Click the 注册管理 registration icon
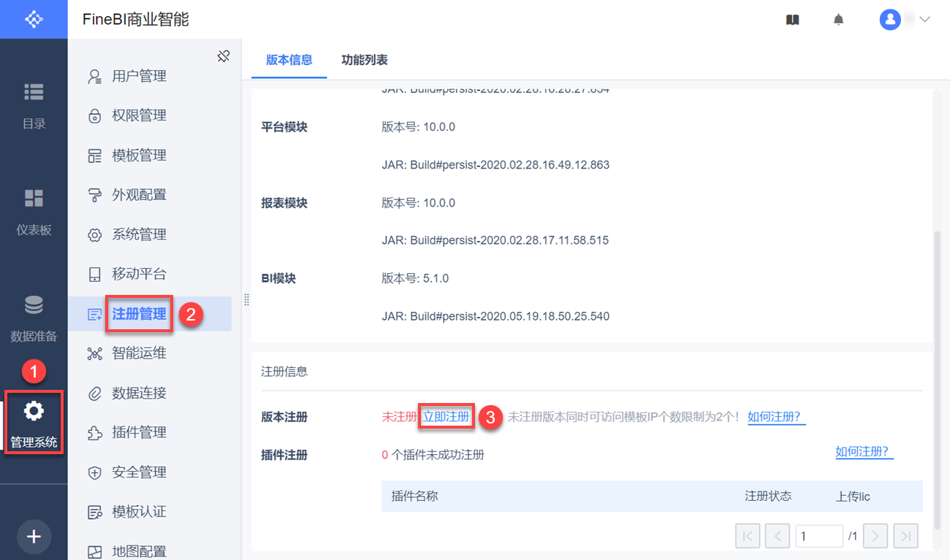The image size is (950, 560). (x=94, y=315)
